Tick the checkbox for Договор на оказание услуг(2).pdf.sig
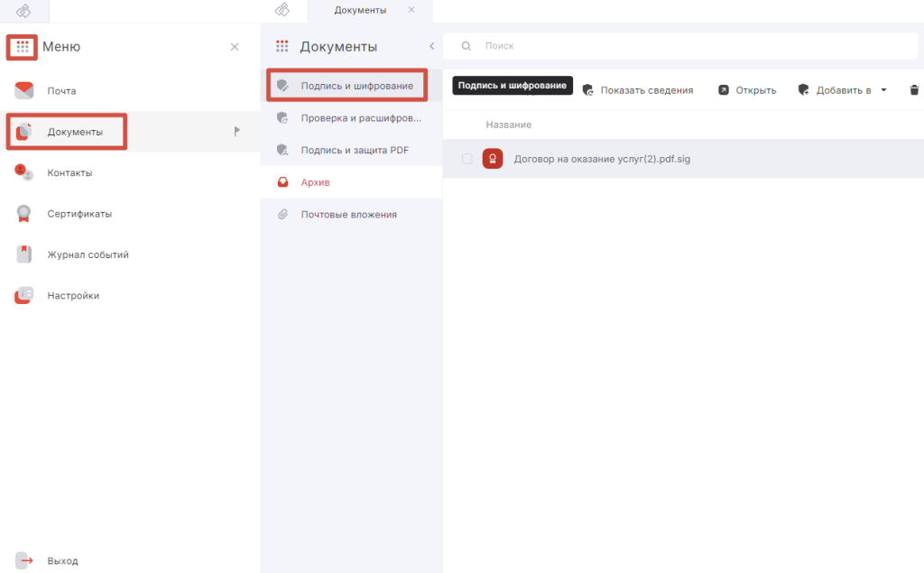This screenshot has height=573, width=924. (467, 159)
